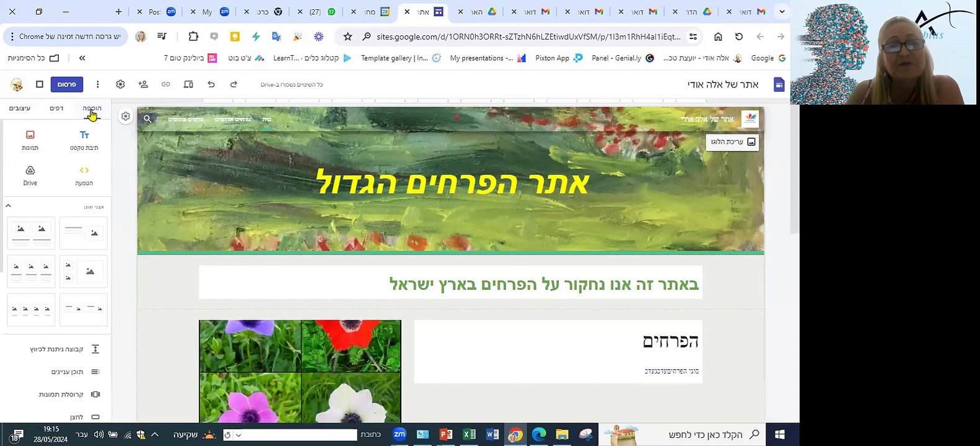Open the Pixton App bookmark
The height and width of the screenshot is (446, 980).
click(559, 58)
